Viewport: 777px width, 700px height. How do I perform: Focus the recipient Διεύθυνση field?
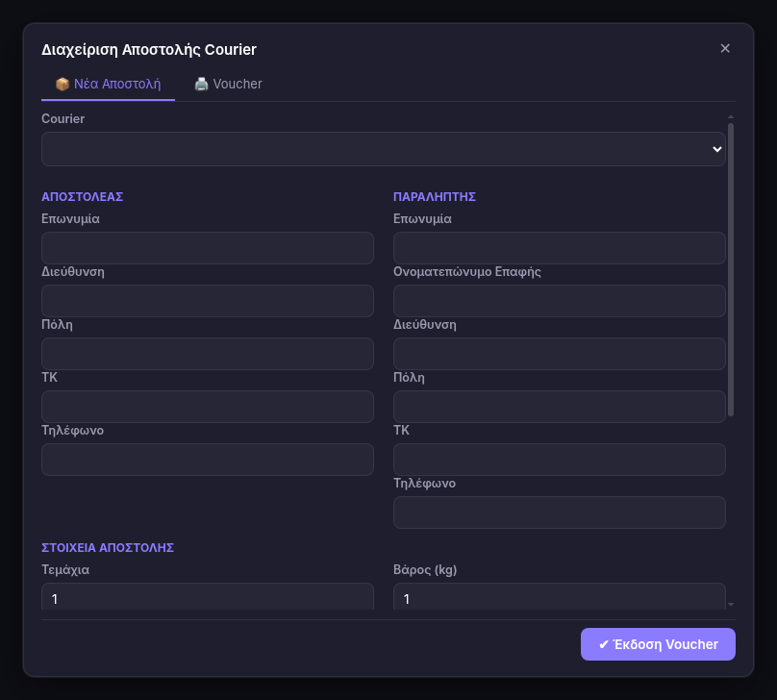point(560,354)
